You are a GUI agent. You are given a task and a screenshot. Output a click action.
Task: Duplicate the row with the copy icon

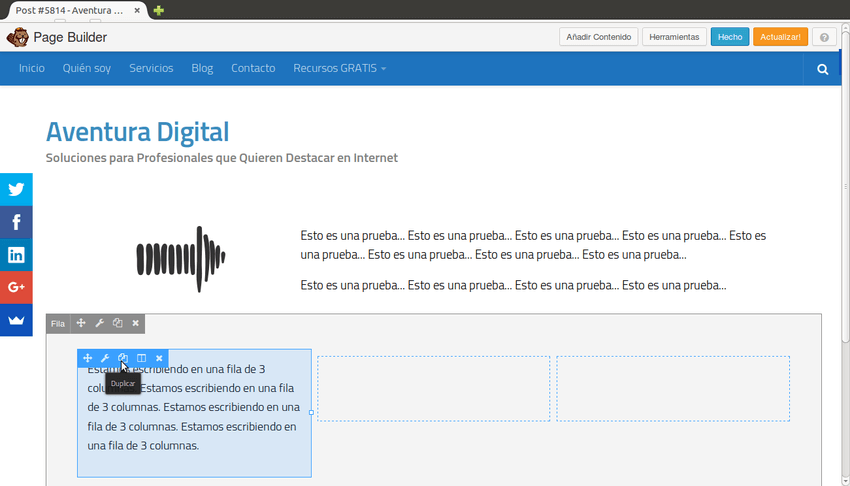(x=117, y=323)
